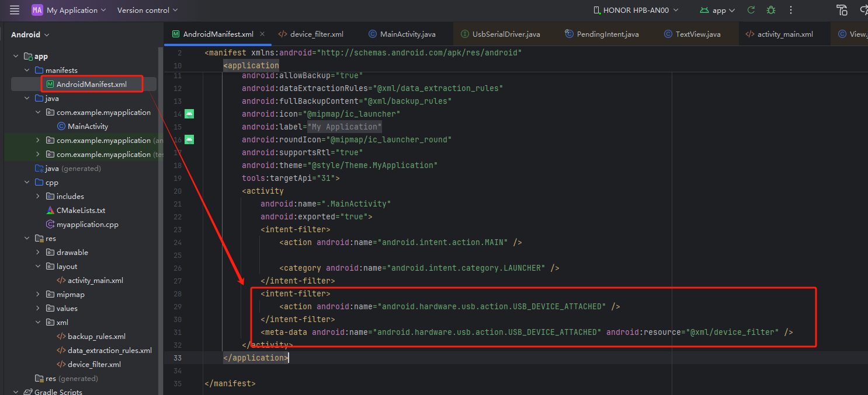This screenshot has width=868, height=395.
Task: Click the MA project badge icon
Action: pos(37,10)
